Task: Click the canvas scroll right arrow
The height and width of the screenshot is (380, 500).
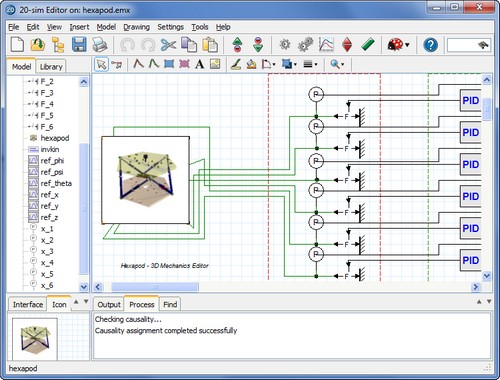Action: (x=476, y=287)
